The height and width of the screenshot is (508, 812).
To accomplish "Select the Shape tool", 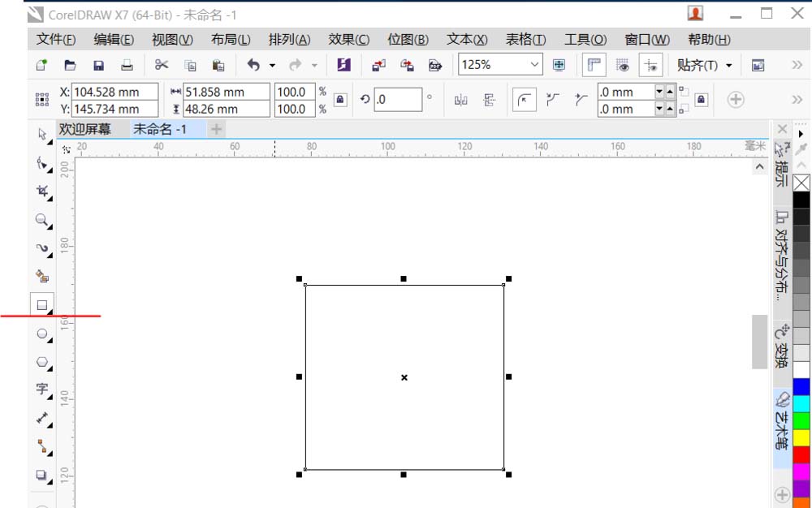I will coord(41,163).
